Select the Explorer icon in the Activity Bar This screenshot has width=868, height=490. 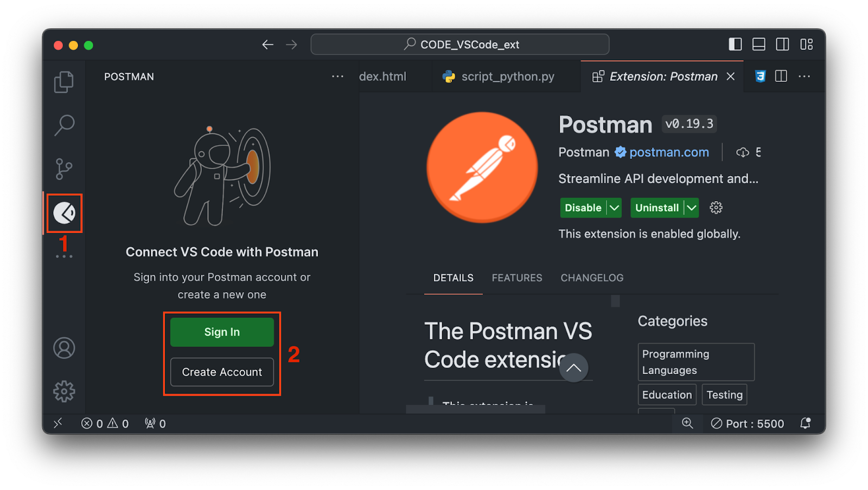pyautogui.click(x=63, y=81)
